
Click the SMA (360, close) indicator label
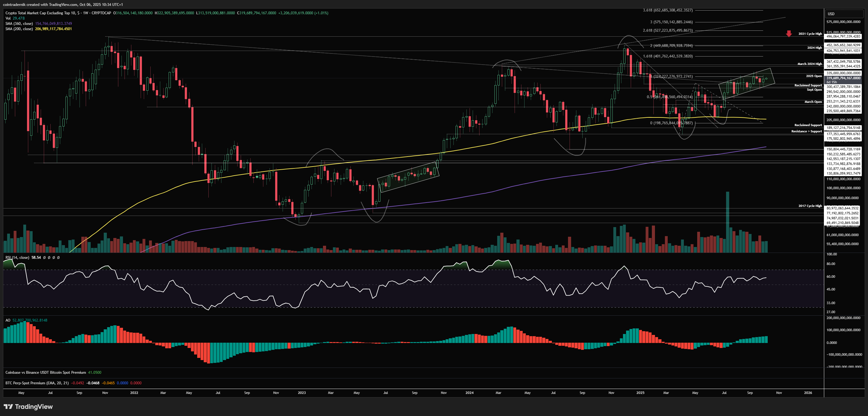coord(19,24)
